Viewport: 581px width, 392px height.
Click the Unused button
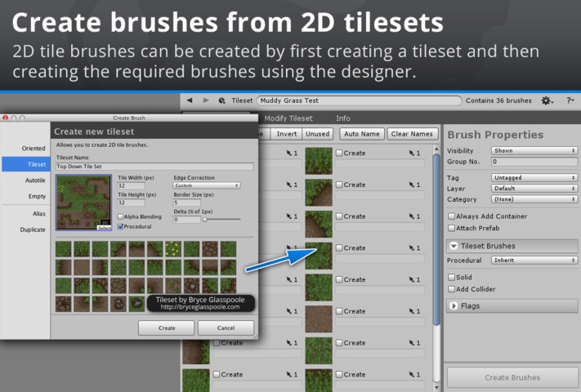click(318, 134)
